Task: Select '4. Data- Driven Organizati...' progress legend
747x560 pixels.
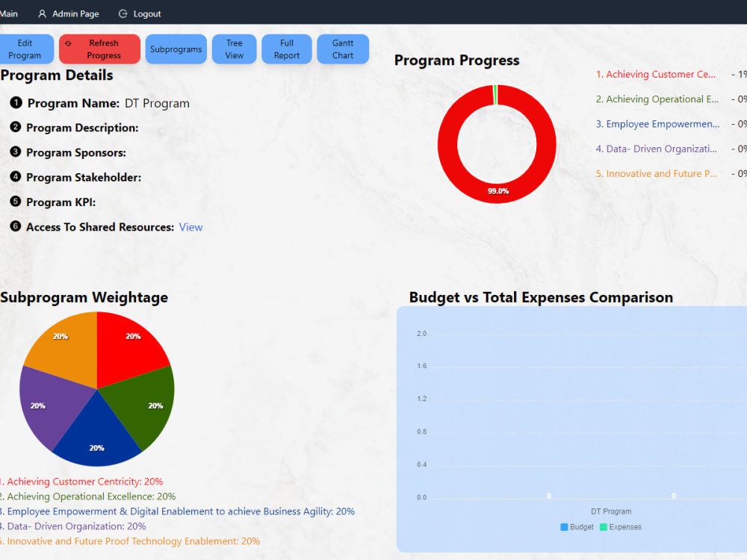Action: point(656,149)
